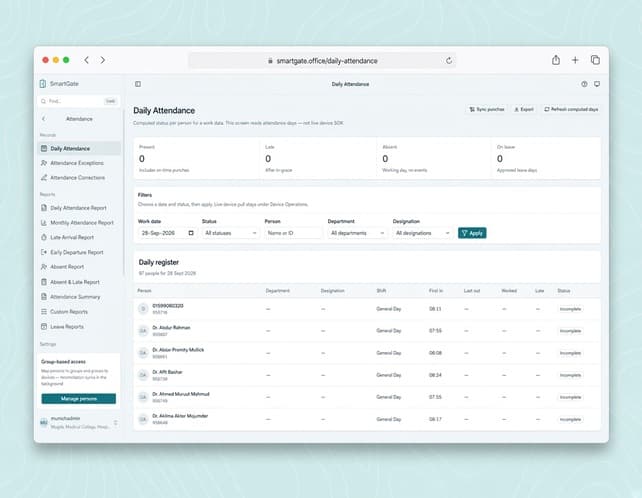Open a new browser tab with plus
The width and height of the screenshot is (642, 498).
pyautogui.click(x=575, y=60)
